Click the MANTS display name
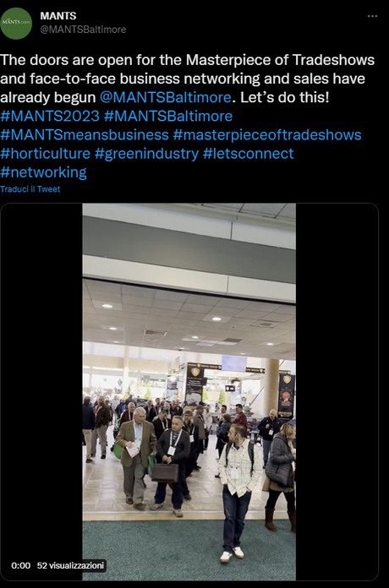Image resolution: width=389 pixels, height=588 pixels. tap(58, 16)
